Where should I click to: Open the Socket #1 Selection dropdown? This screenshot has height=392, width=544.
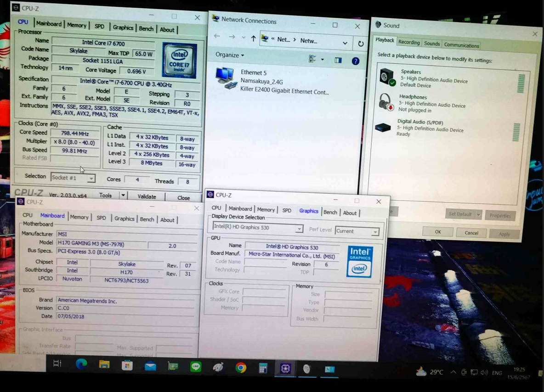click(91, 179)
